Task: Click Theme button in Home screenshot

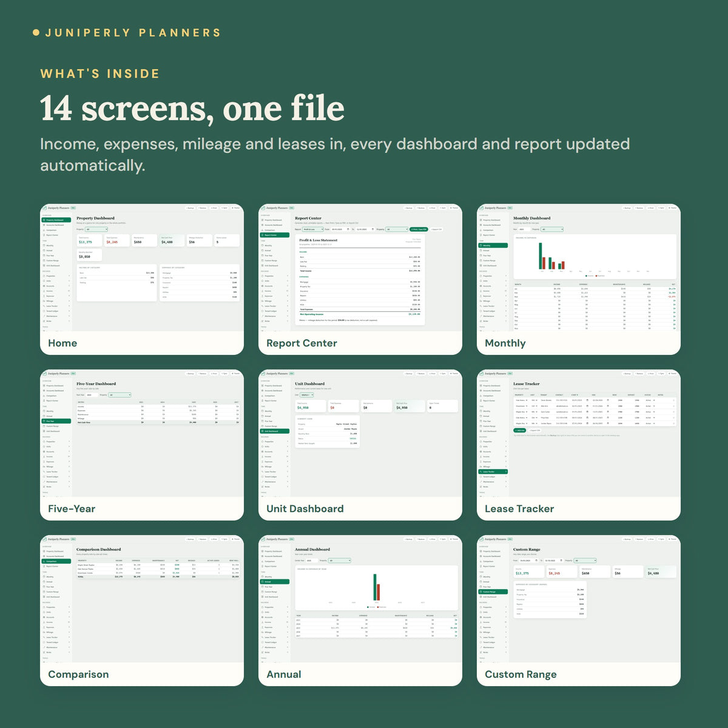Action: pos(235,208)
